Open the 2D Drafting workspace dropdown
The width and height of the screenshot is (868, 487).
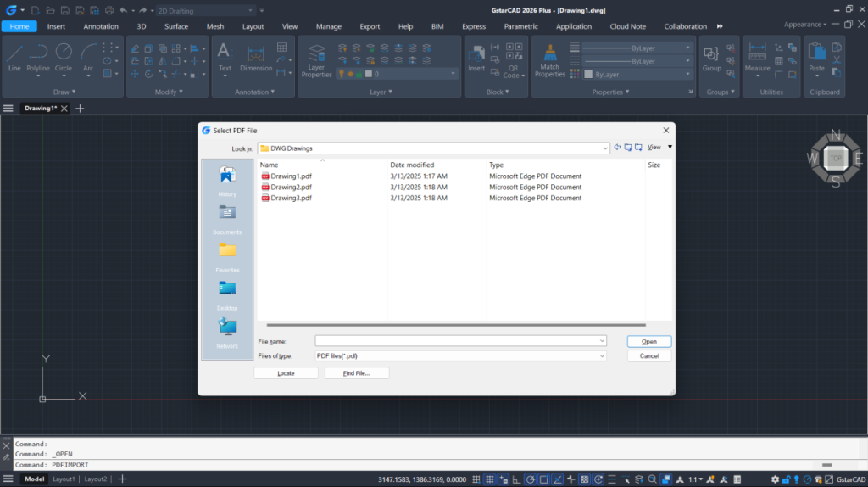tap(251, 10)
